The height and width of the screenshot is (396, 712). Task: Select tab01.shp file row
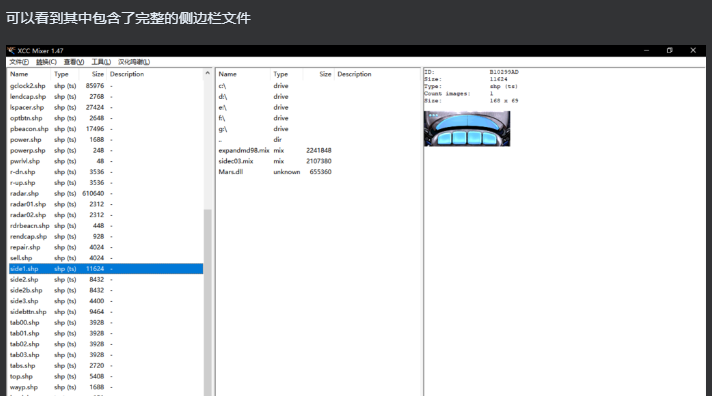tap(106, 333)
